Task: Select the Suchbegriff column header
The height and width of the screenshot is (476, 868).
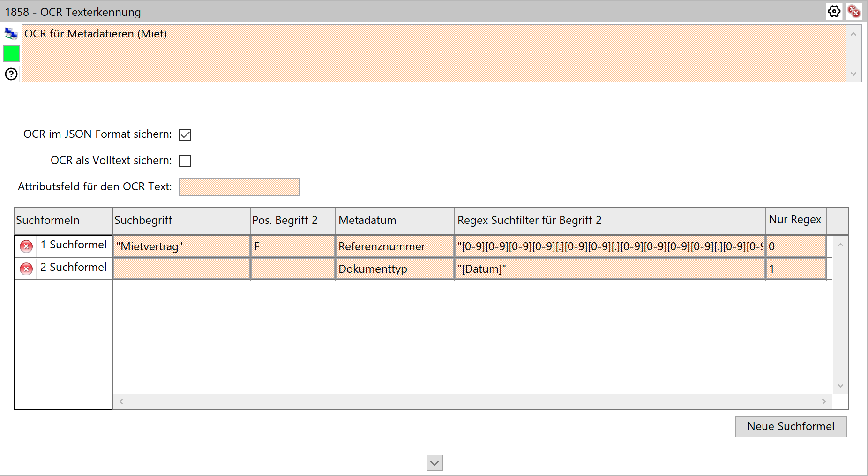Action: [x=181, y=220]
